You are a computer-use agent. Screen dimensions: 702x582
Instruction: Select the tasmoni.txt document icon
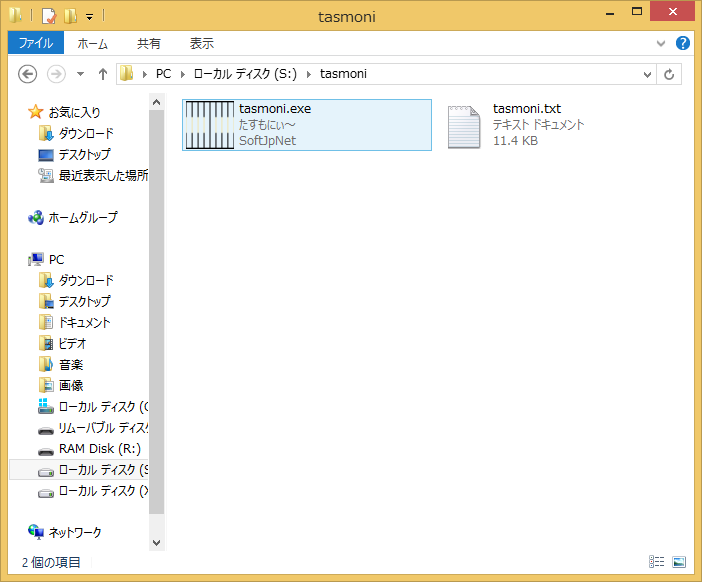(x=464, y=127)
